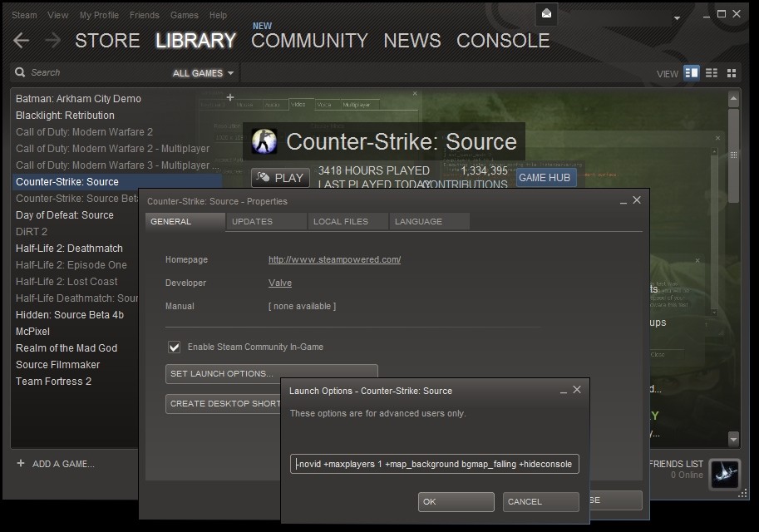The height and width of the screenshot is (532, 759).
Task: Click the Steam menu
Action: click(x=23, y=14)
